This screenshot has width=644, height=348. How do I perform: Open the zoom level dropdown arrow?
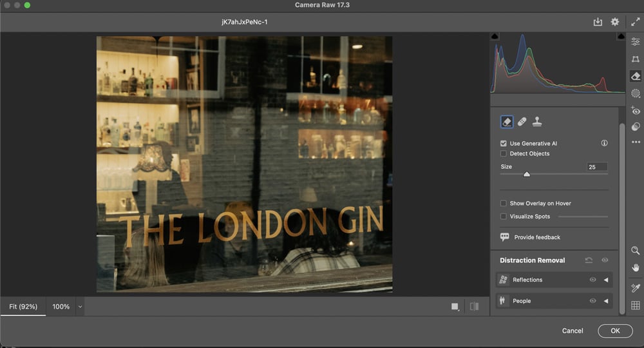click(80, 307)
